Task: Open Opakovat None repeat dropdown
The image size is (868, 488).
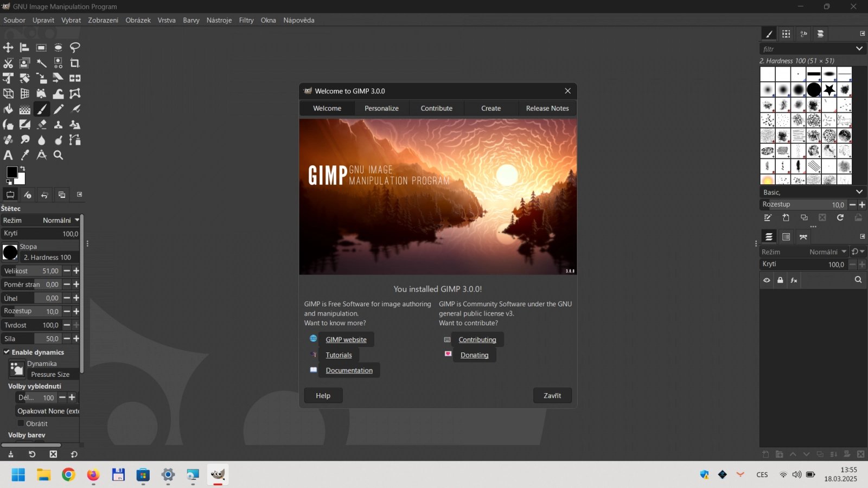Action: pyautogui.click(x=48, y=411)
